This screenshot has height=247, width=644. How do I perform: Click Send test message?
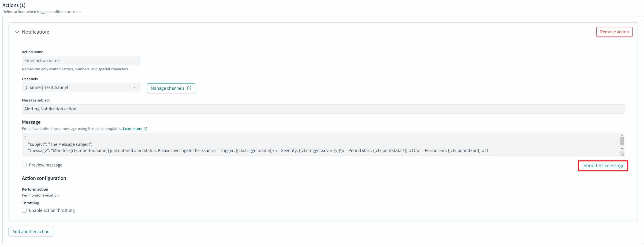[603, 166]
